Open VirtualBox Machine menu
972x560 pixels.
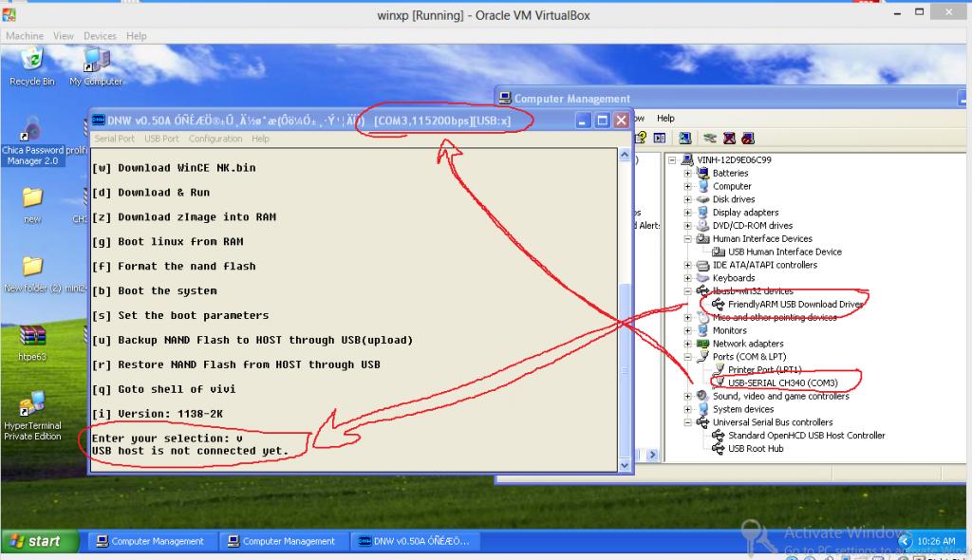(25, 36)
